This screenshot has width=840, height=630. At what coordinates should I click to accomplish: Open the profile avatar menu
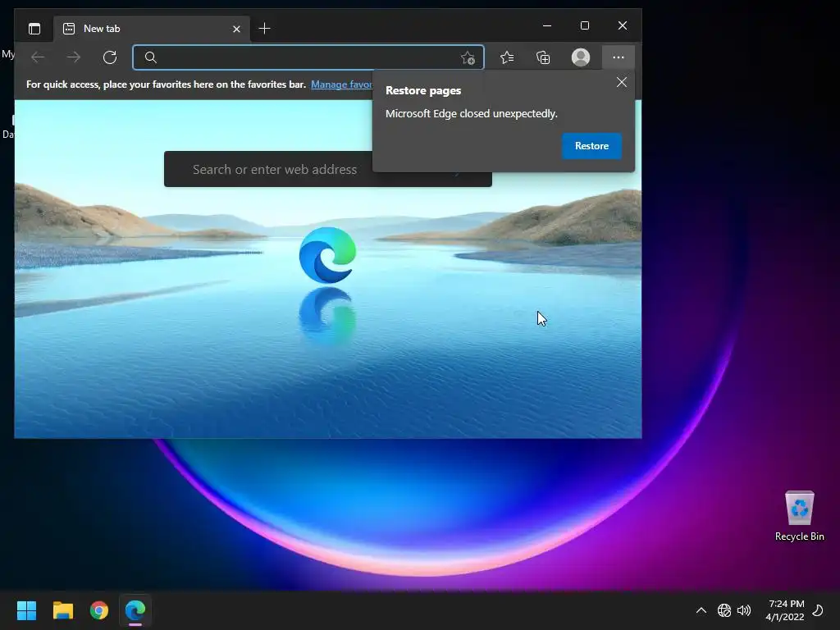[581, 57]
